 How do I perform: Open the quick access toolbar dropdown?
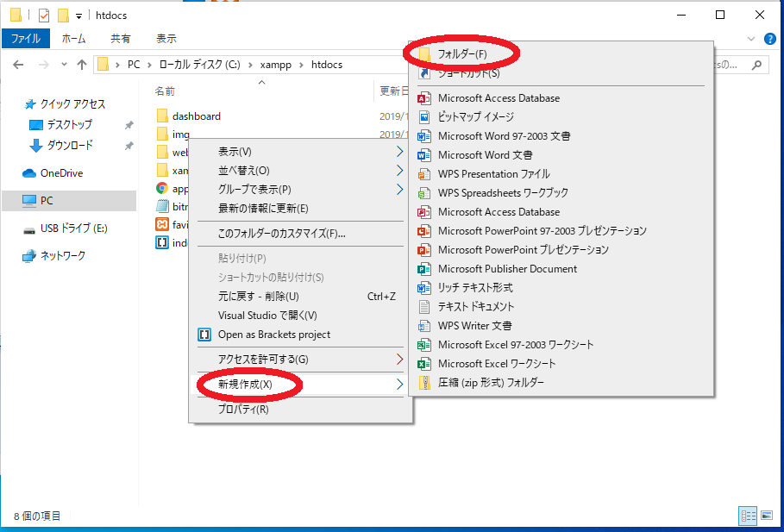78,16
